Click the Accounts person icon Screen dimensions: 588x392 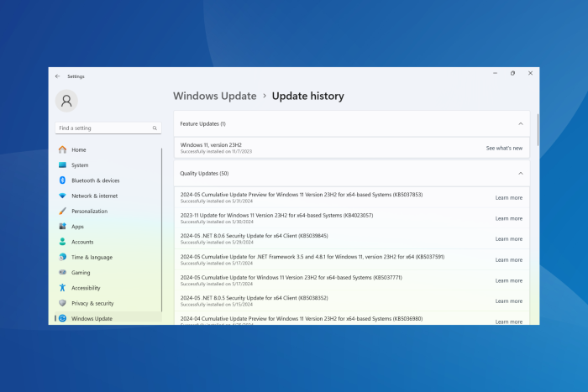coord(62,242)
